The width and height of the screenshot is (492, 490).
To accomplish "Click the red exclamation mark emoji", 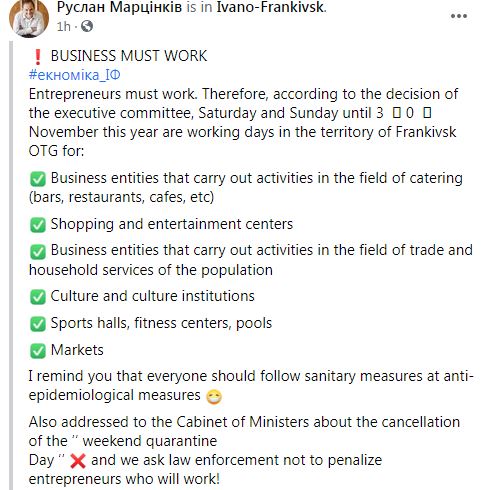I will point(38,57).
